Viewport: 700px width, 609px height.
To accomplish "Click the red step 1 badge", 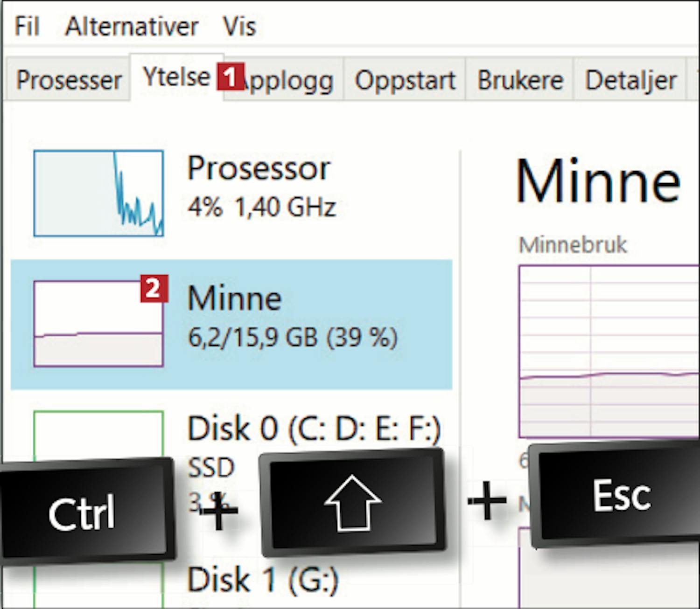I will click(x=230, y=77).
